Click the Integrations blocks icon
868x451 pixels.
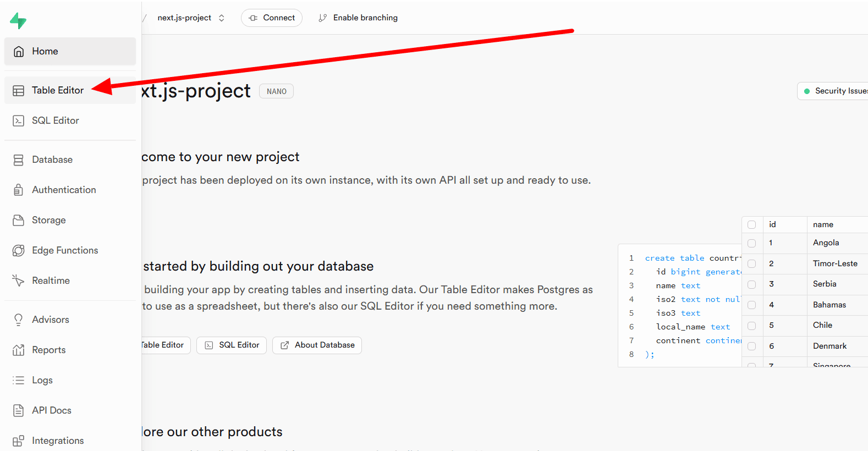point(19,441)
